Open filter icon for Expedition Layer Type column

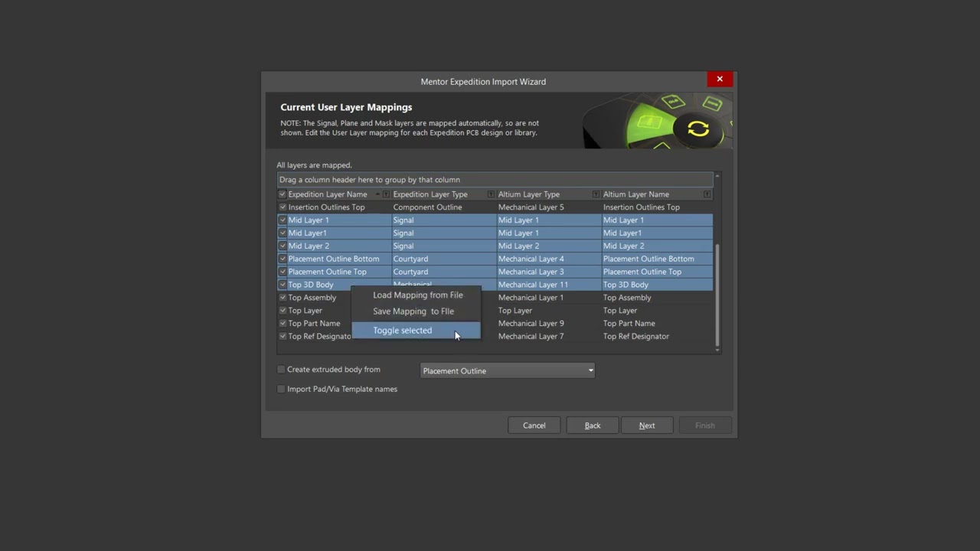pos(491,194)
